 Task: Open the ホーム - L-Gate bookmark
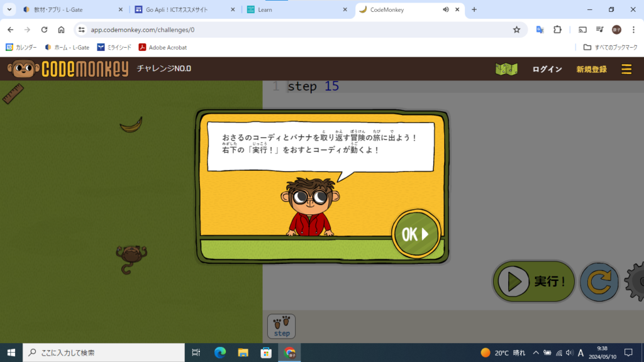pos(67,48)
